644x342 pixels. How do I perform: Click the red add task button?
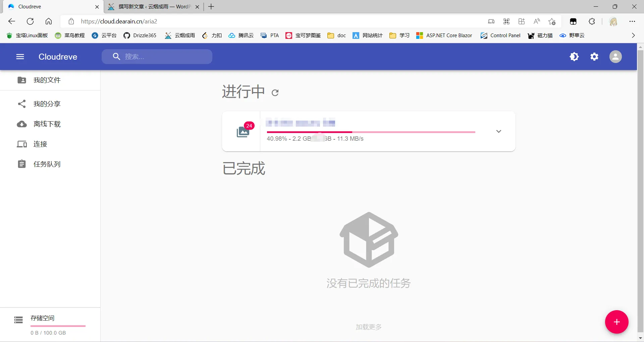(x=616, y=322)
